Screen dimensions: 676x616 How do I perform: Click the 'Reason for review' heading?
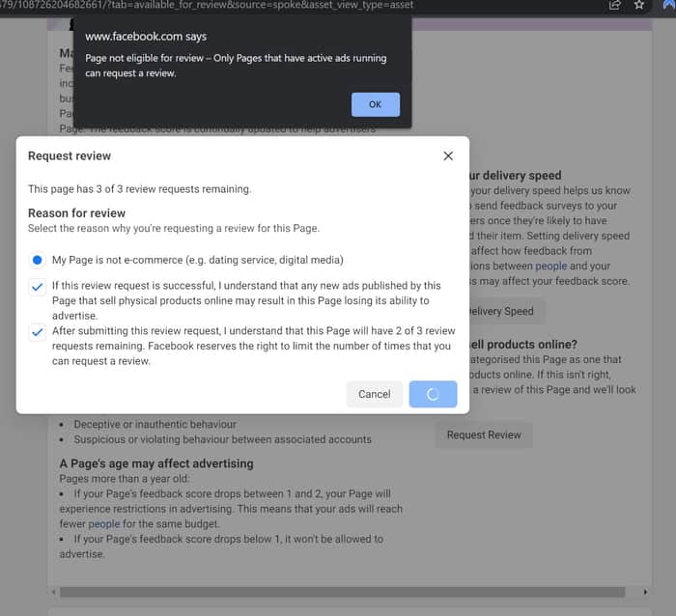click(76, 213)
